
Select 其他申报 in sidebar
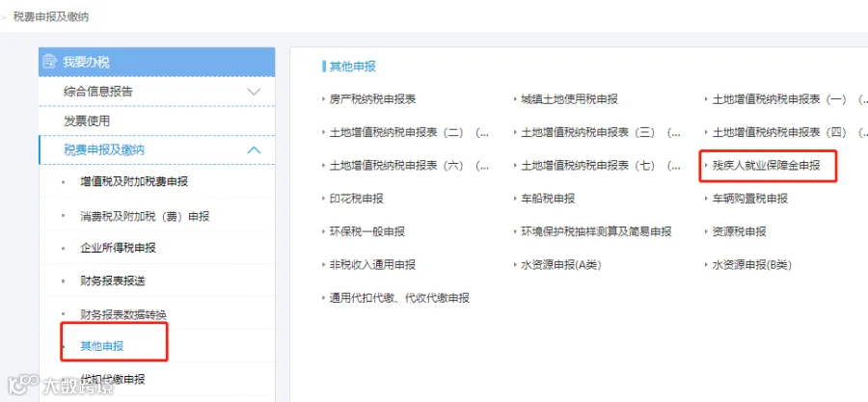(102, 346)
